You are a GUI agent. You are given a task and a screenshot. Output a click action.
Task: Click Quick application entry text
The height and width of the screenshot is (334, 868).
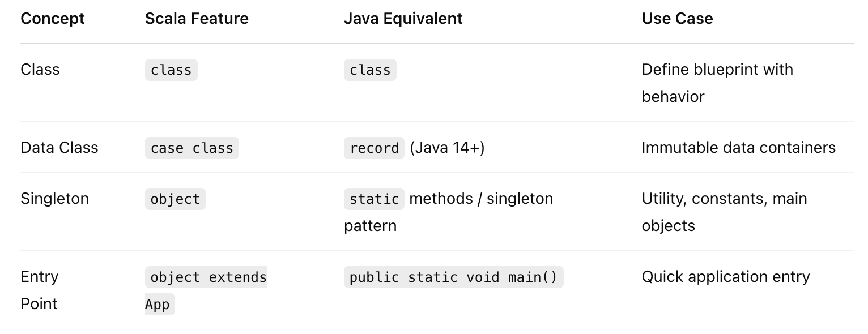(x=726, y=277)
